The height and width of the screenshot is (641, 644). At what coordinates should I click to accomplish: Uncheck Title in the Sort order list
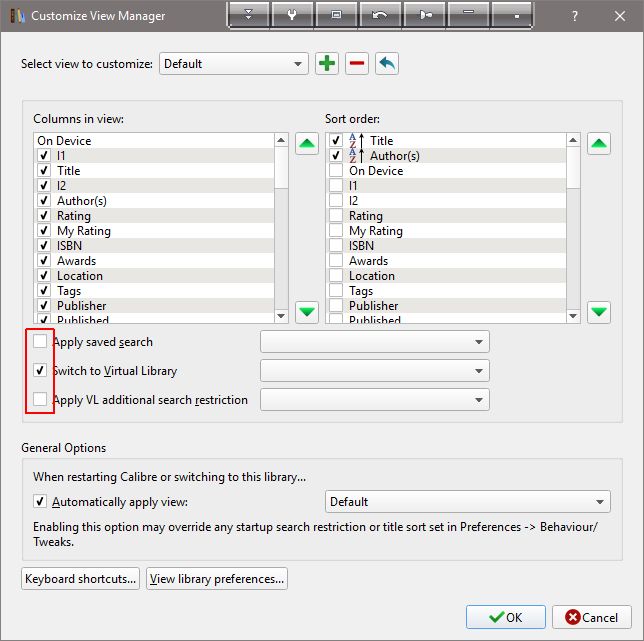tap(336, 140)
